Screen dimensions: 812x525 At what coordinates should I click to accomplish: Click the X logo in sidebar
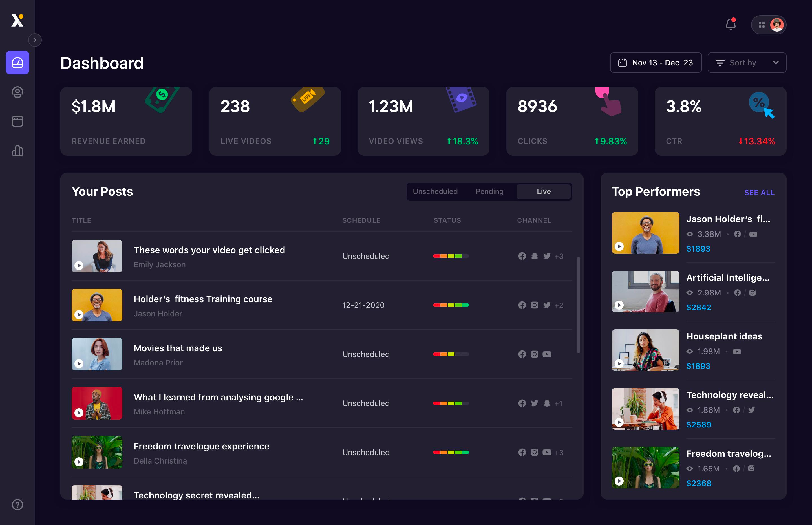click(17, 20)
